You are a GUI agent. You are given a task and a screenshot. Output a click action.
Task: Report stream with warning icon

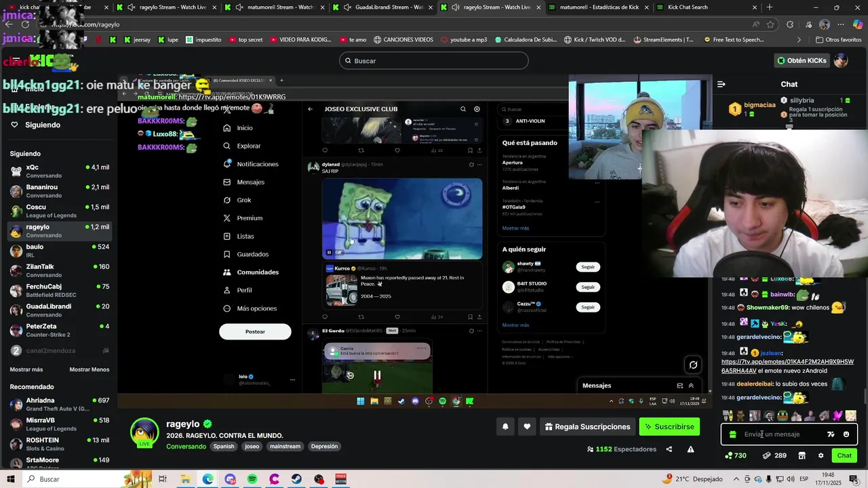pos(690,449)
